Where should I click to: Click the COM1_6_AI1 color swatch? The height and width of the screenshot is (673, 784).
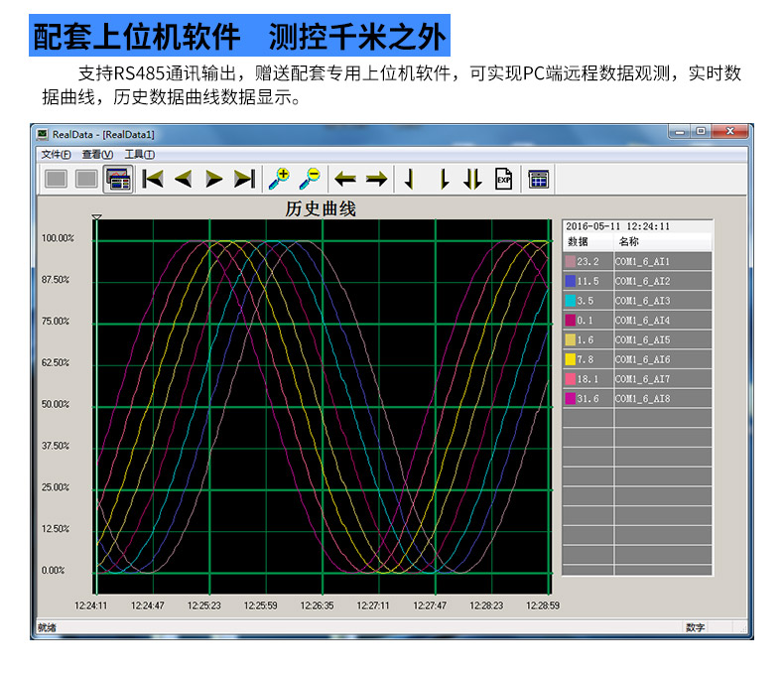[x=570, y=261]
